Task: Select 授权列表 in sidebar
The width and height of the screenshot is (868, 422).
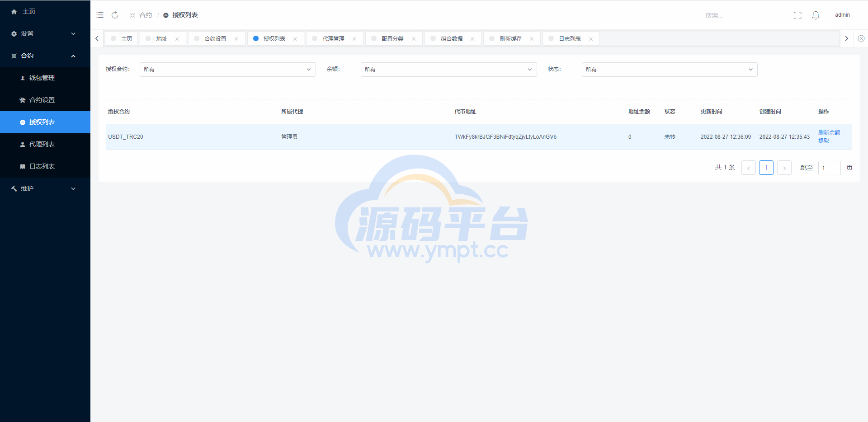Action: [x=45, y=122]
